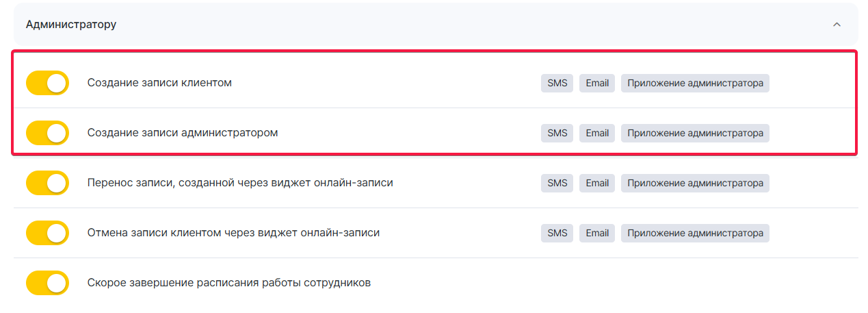
Task: Disable Скорое завершение расписания toggle
Action: point(47,283)
